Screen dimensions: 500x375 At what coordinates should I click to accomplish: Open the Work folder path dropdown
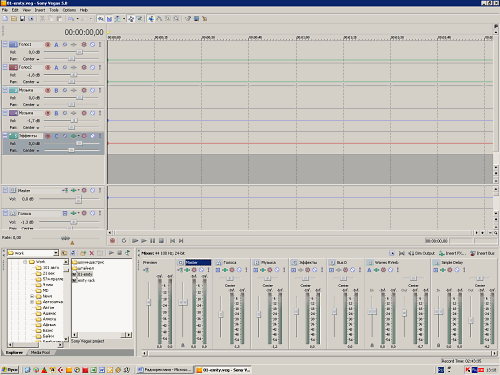coord(56,253)
